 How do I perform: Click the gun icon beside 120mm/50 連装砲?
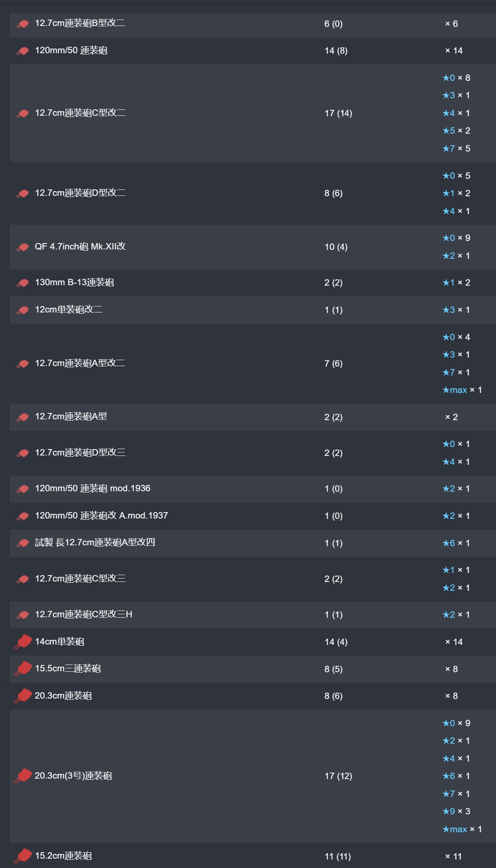click(x=23, y=51)
